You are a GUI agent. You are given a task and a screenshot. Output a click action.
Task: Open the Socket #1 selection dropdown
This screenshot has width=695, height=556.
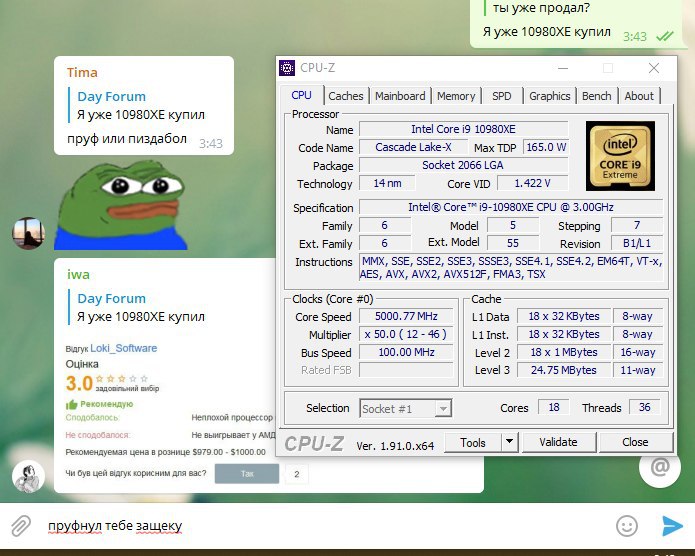coord(406,408)
